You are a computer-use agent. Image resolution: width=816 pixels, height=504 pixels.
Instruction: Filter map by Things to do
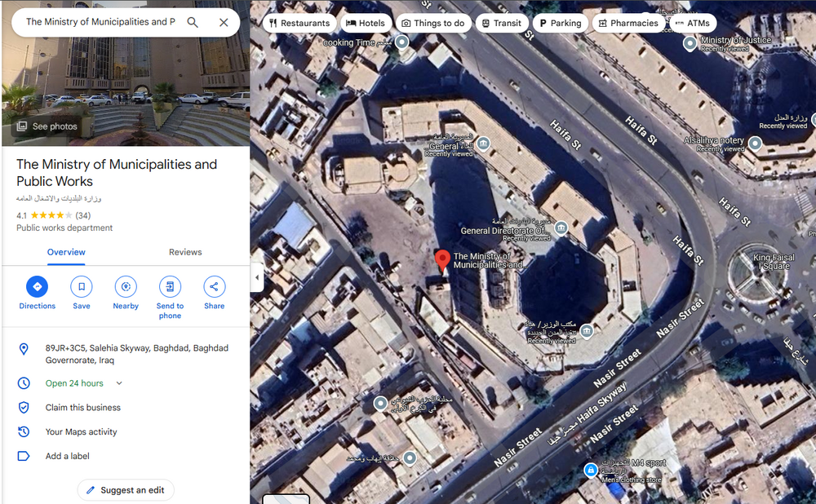coord(433,23)
